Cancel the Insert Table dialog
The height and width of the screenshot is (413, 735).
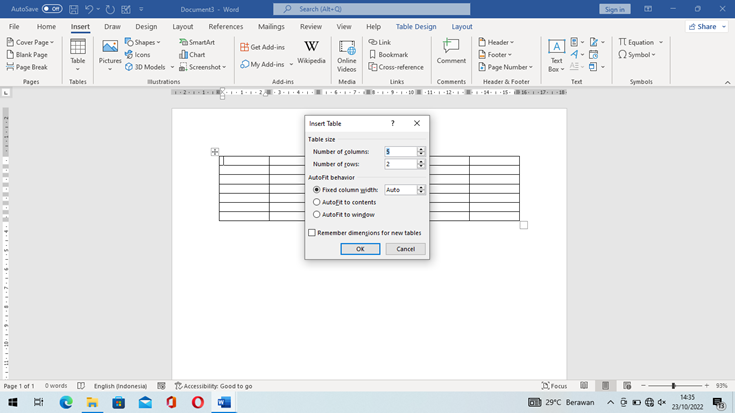tap(405, 249)
